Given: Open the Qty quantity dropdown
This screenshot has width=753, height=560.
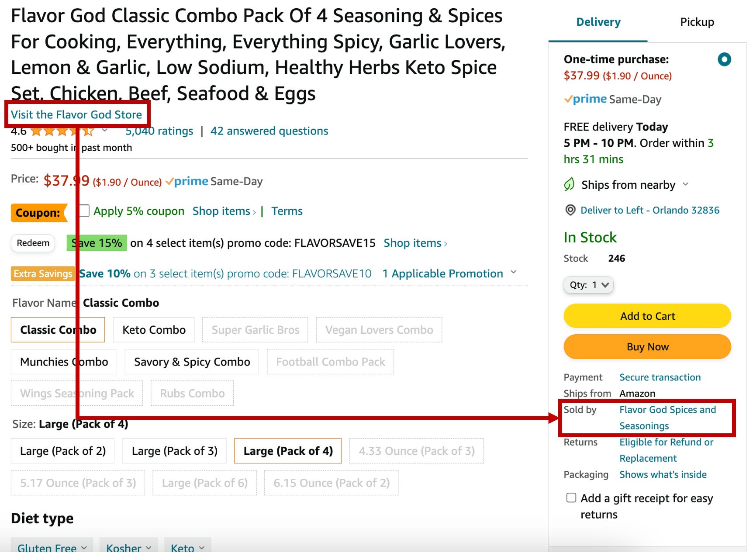Looking at the screenshot, I should click(588, 285).
